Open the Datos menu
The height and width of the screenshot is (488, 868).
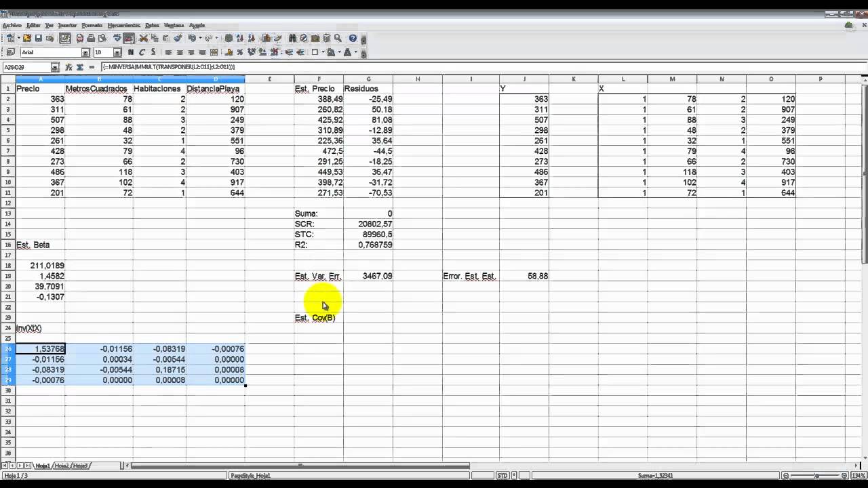[152, 25]
